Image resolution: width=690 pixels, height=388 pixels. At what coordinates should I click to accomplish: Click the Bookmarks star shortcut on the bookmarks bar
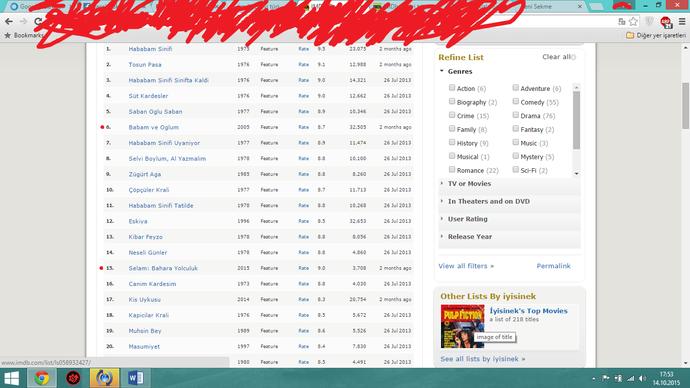tap(24, 35)
